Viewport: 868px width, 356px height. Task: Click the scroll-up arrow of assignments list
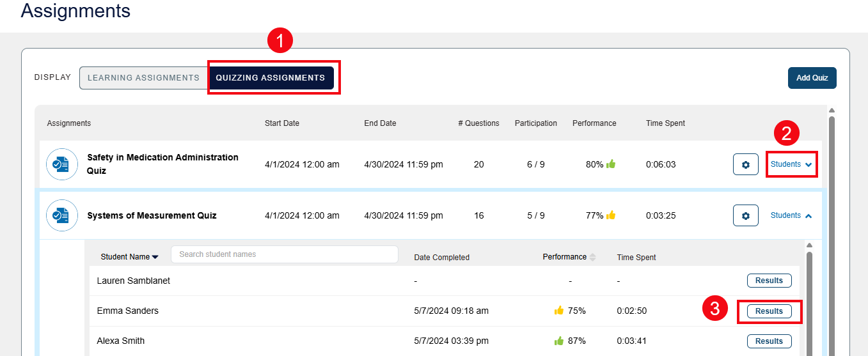pyautogui.click(x=832, y=110)
